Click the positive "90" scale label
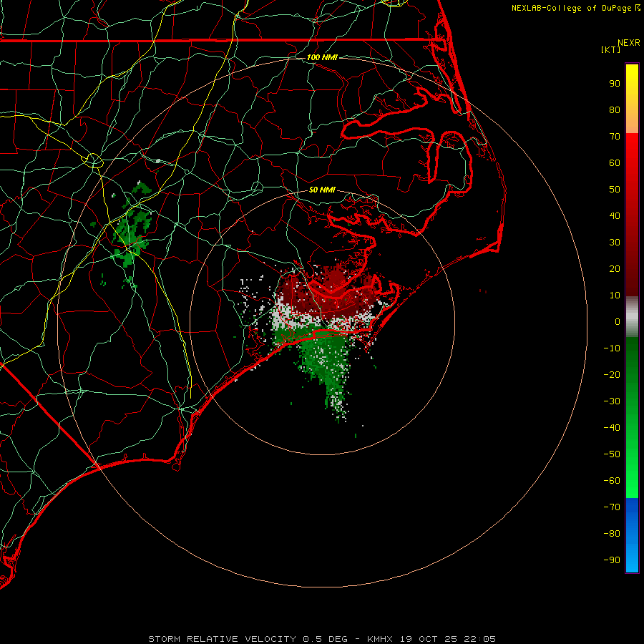This screenshot has width=644, height=644. pos(615,84)
